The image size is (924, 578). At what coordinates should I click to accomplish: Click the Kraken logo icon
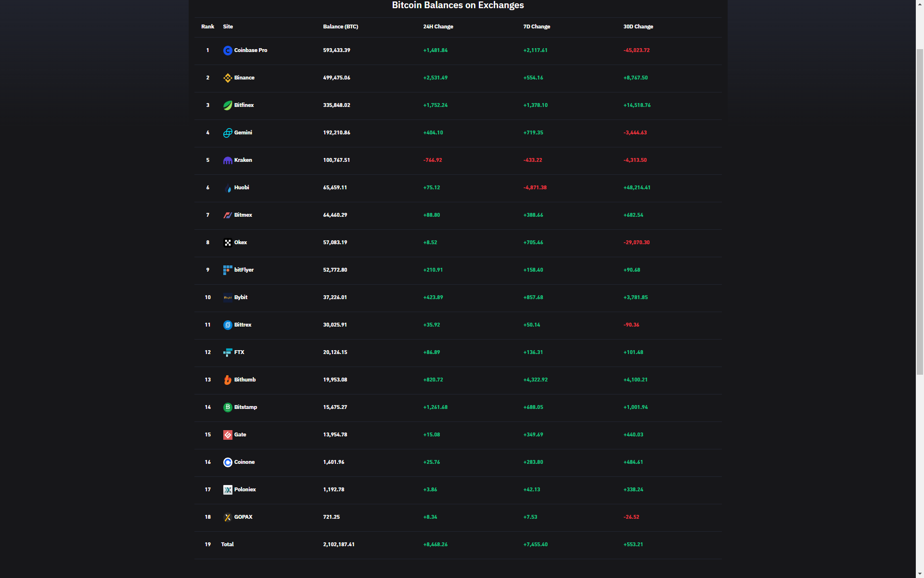coord(228,160)
